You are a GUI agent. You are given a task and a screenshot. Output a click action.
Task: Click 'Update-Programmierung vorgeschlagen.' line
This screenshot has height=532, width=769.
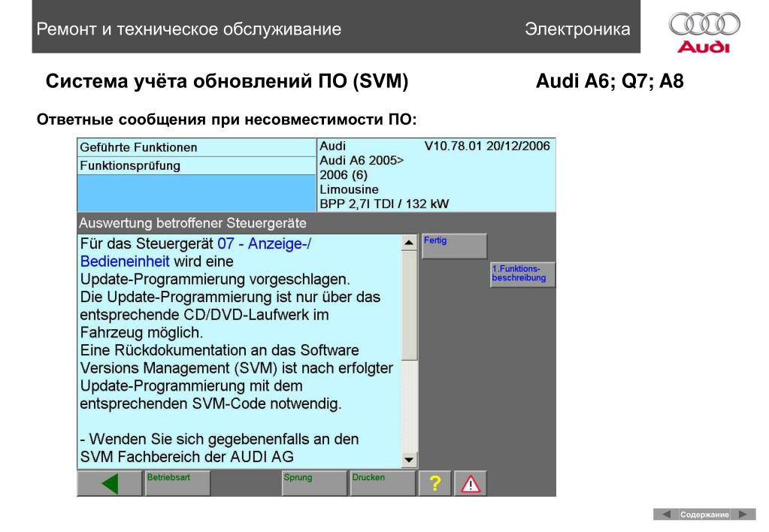215,279
